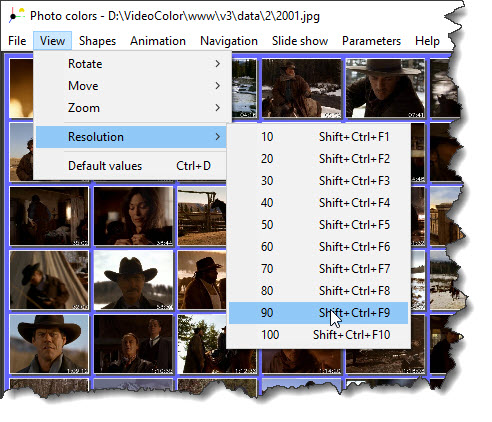This screenshot has height=422, width=492.
Task: Open the Help menu
Action: tap(427, 41)
